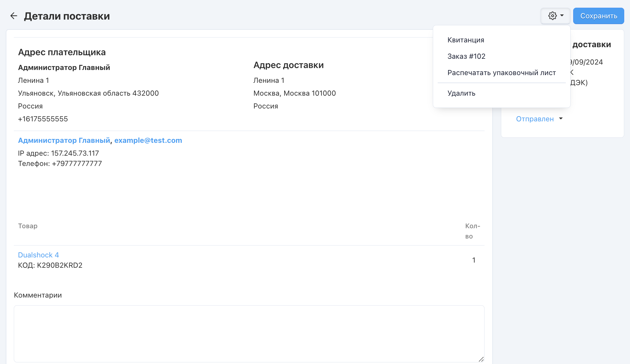Open the Dualshock 4 product link

pyautogui.click(x=38, y=255)
